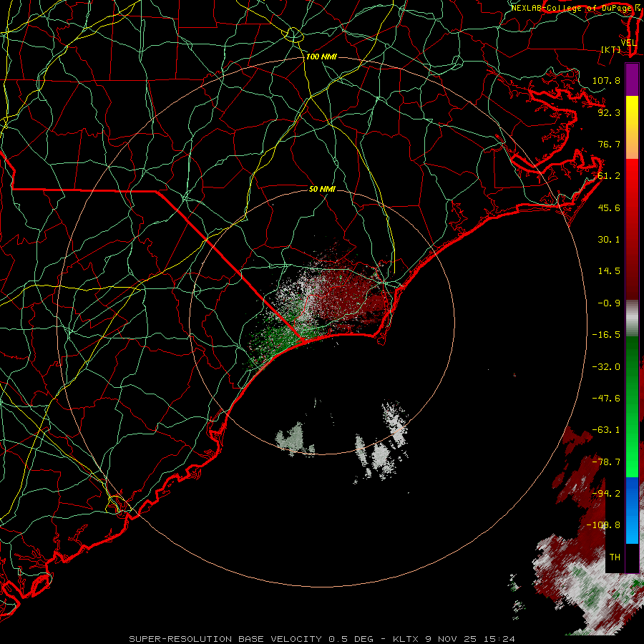Click the -0.9 velocity scale value
Image resolution: width=644 pixels, height=644 pixels.
point(609,303)
